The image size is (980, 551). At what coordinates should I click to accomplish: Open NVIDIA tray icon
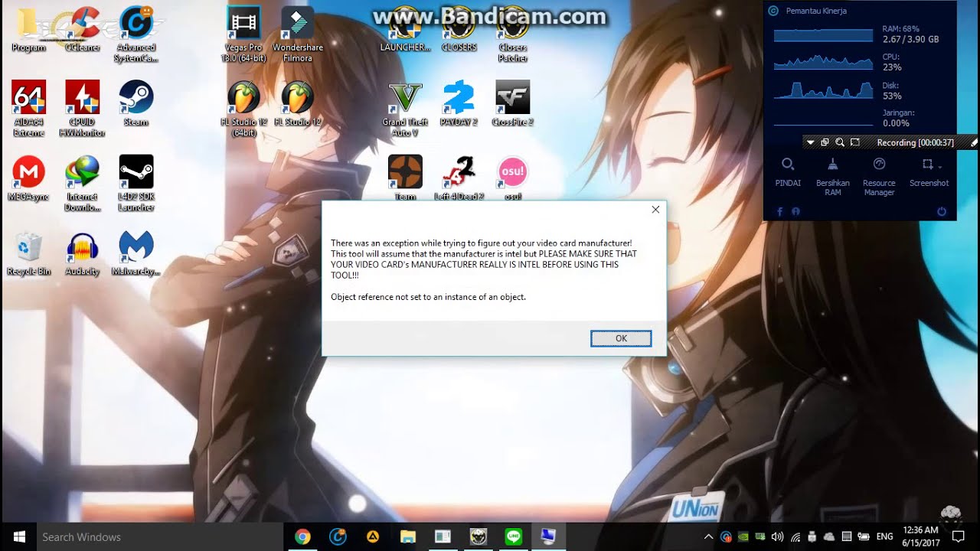743,537
